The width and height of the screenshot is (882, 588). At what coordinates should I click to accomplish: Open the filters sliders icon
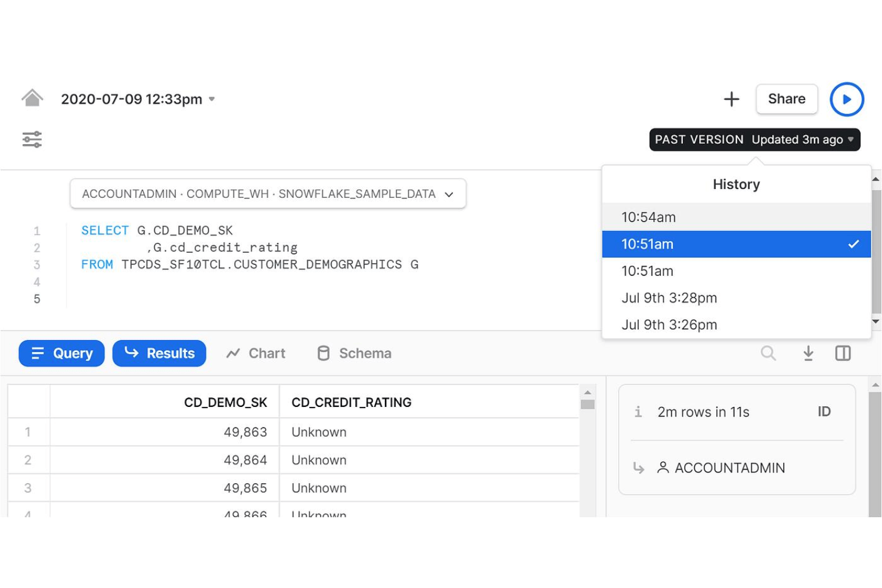[32, 139]
